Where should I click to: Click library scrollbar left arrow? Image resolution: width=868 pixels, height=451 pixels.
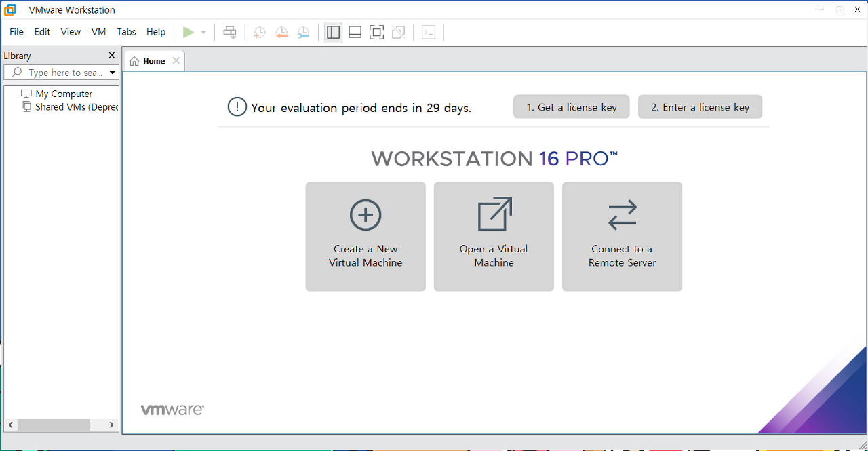[x=10, y=425]
